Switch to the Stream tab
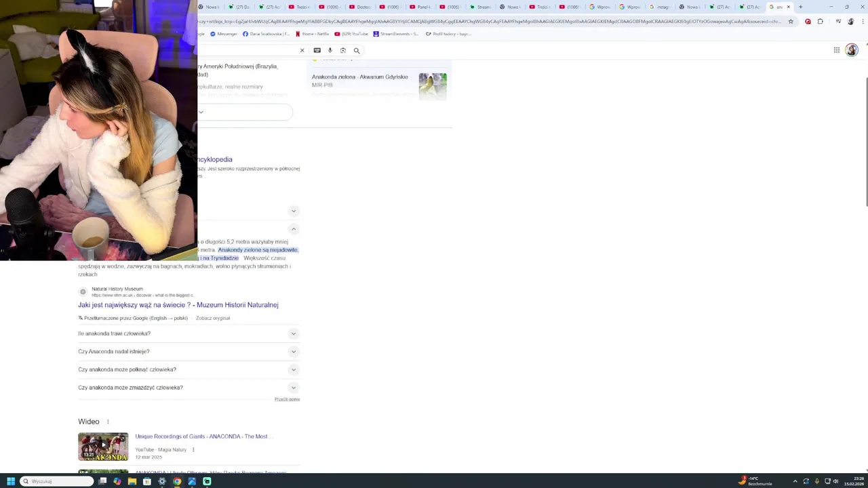This screenshot has height=488, width=868. pyautogui.click(x=480, y=7)
